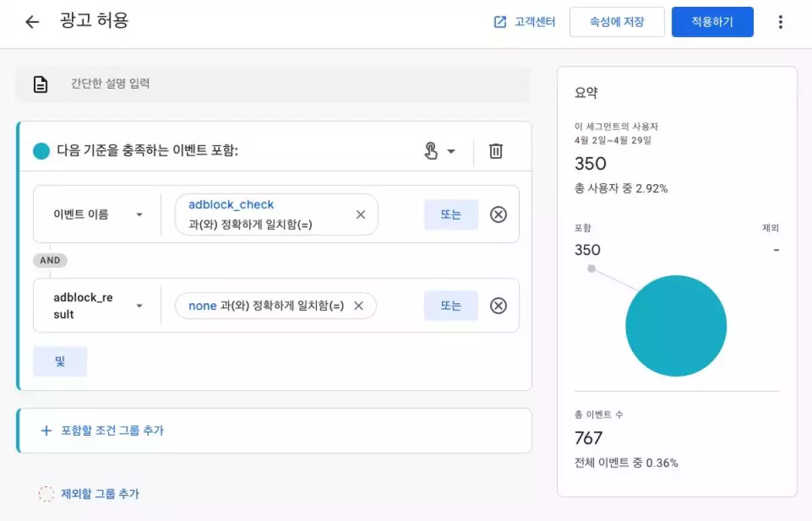Remove the 이벤트 이름 condition row
This screenshot has height=521, width=812.
click(498, 214)
